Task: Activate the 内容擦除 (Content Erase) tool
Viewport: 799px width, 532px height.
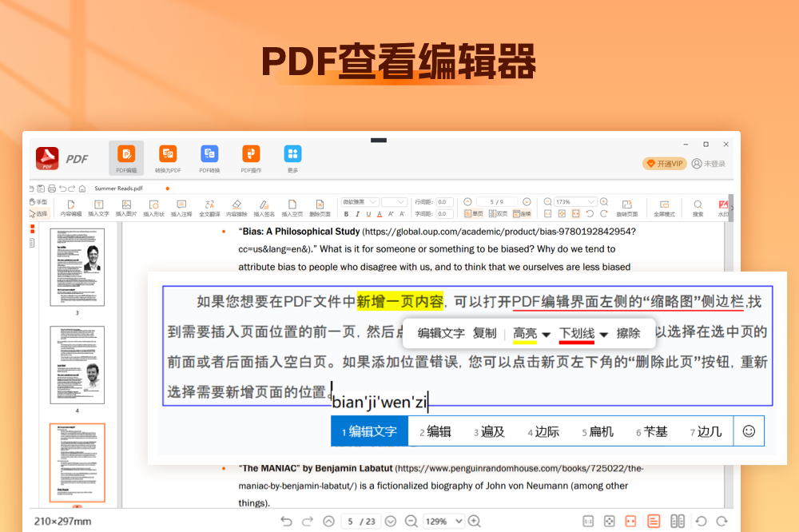Action: click(237, 207)
